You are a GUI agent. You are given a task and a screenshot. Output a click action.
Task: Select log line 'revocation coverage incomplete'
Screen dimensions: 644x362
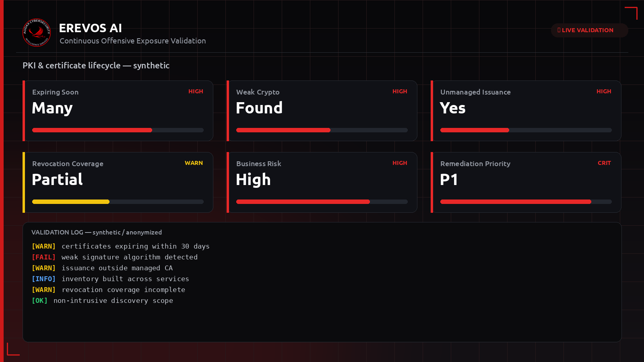tap(124, 290)
